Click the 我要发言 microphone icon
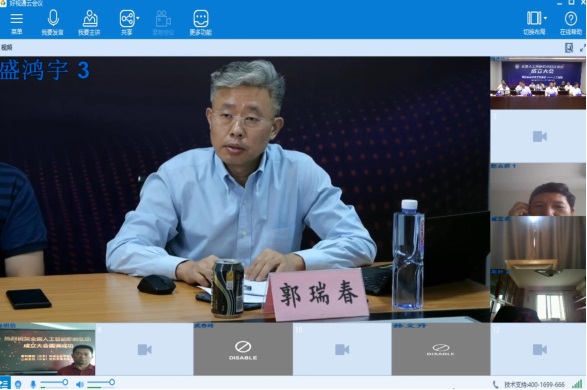 pyautogui.click(x=53, y=18)
